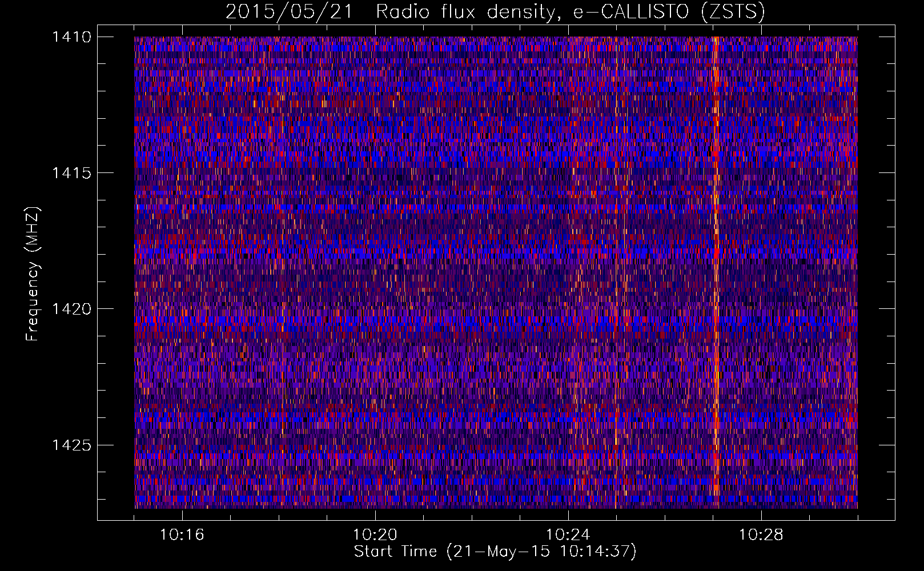Click the 1425 frequency tick label
924x571 pixels.
(72, 445)
